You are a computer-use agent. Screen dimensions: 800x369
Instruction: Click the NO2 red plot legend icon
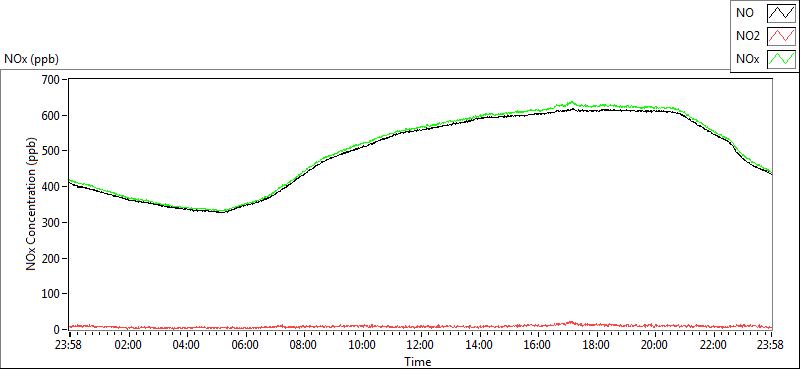click(x=782, y=37)
